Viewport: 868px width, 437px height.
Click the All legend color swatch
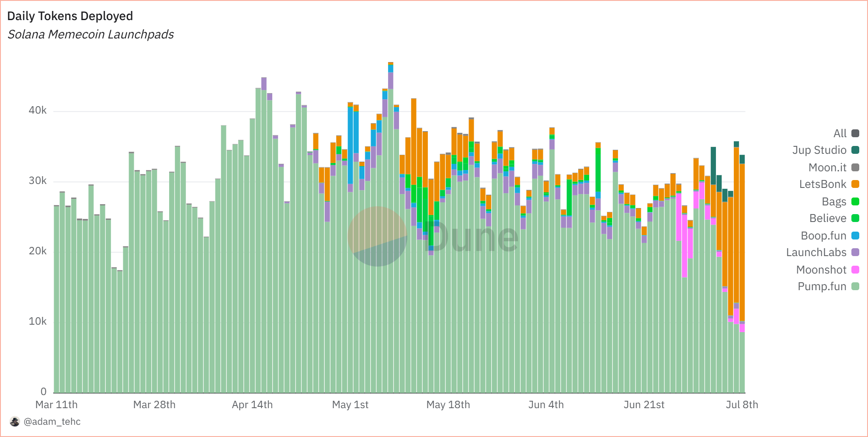(x=855, y=133)
